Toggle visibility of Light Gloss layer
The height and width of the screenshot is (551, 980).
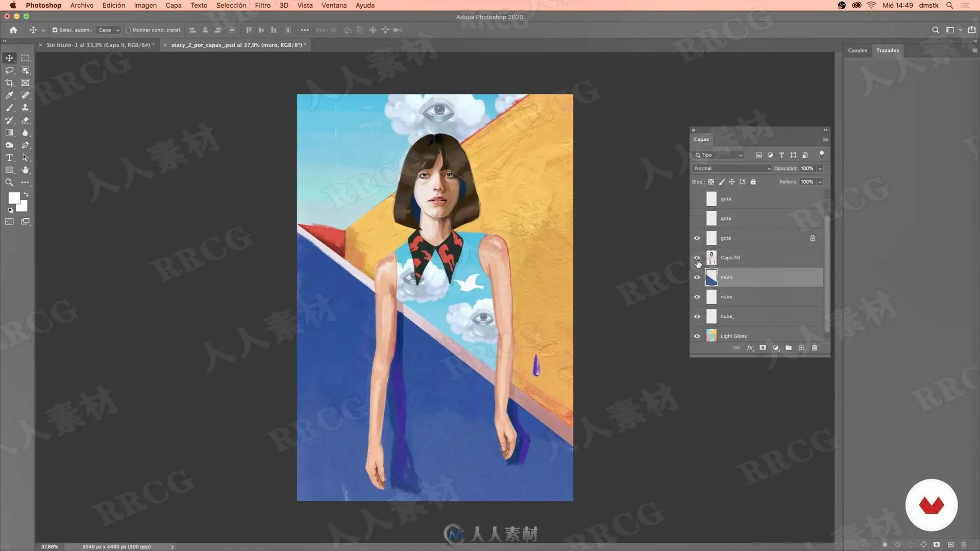pyautogui.click(x=697, y=336)
